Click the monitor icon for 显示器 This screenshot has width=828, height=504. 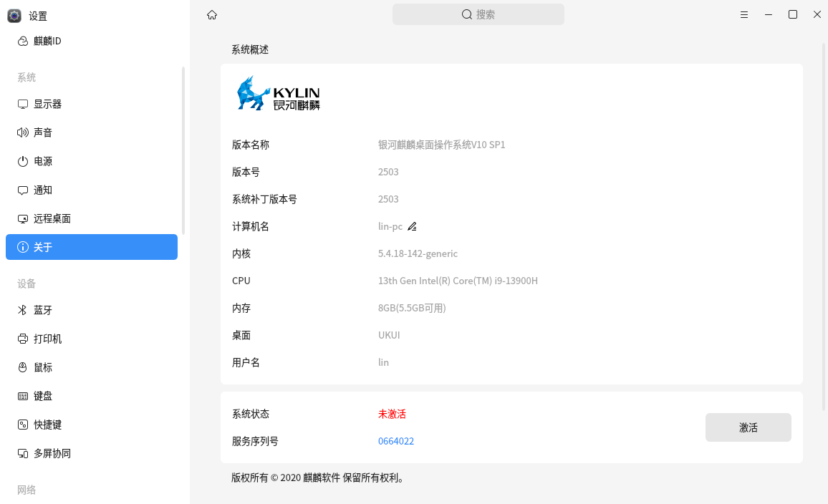point(23,105)
